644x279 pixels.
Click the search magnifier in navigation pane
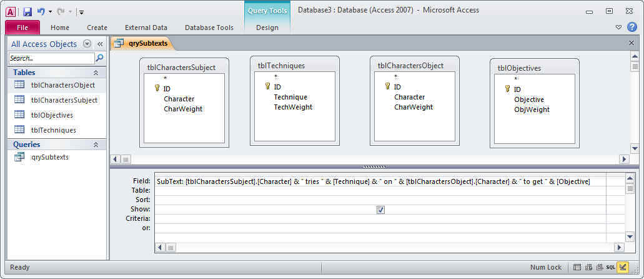coord(99,58)
